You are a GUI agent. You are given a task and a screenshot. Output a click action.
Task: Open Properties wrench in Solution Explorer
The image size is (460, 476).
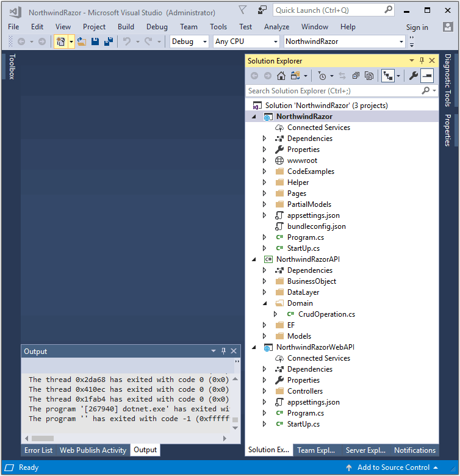413,76
